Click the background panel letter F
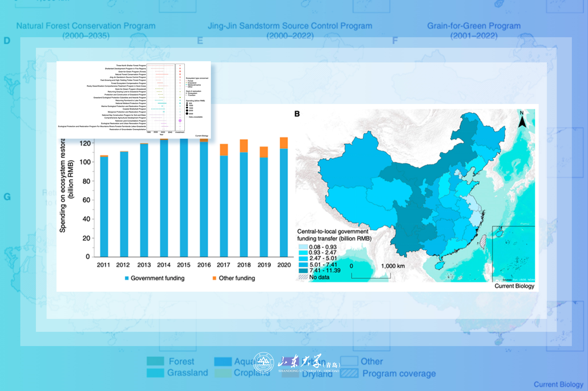 (395, 41)
